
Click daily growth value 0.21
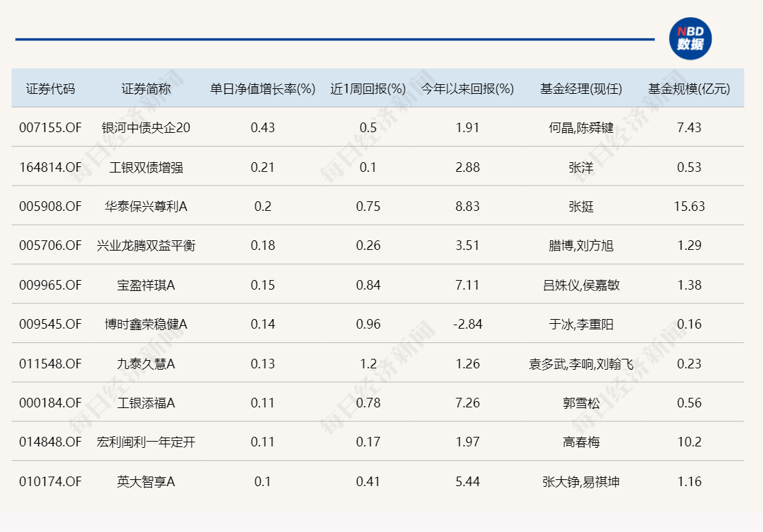pos(263,167)
